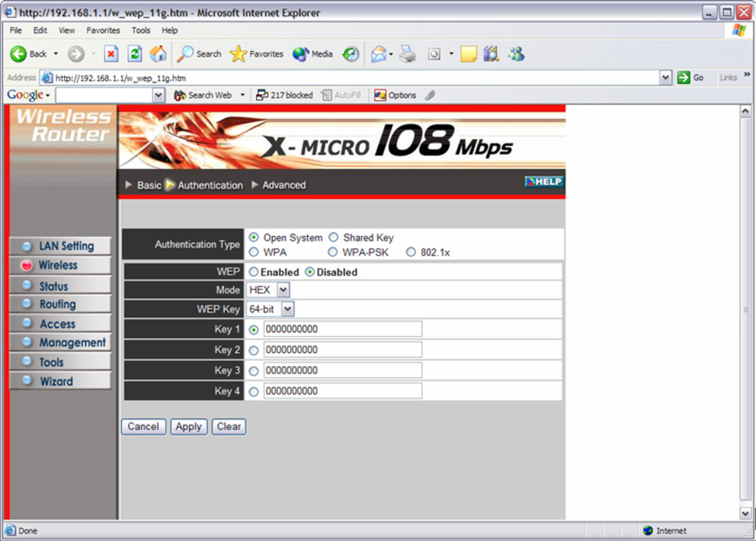
Task: Open the Help menu
Action: [169, 30]
